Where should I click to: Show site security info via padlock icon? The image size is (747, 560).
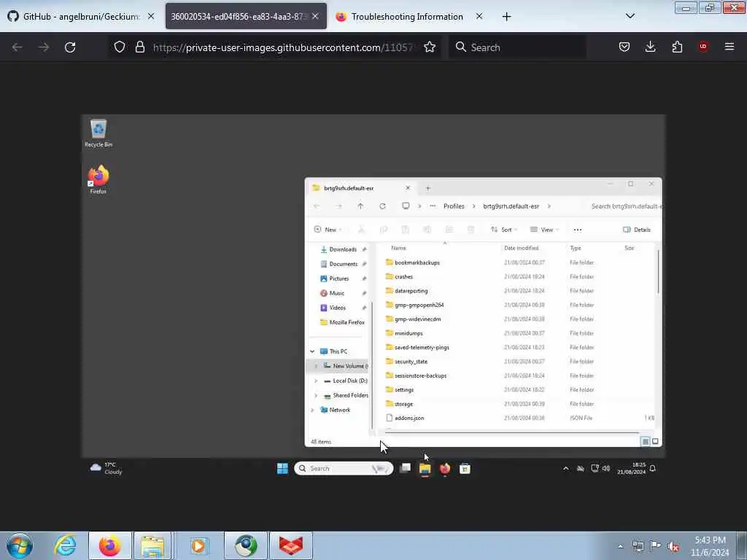(139, 47)
